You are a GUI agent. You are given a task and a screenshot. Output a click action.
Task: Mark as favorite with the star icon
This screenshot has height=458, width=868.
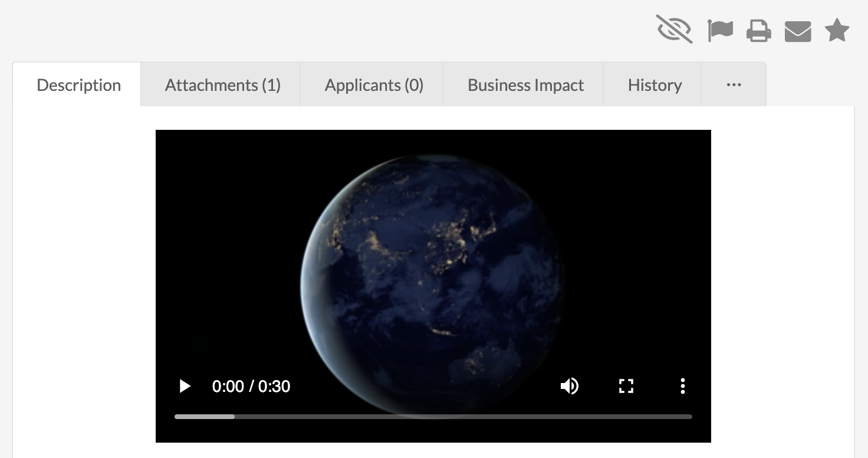click(837, 30)
